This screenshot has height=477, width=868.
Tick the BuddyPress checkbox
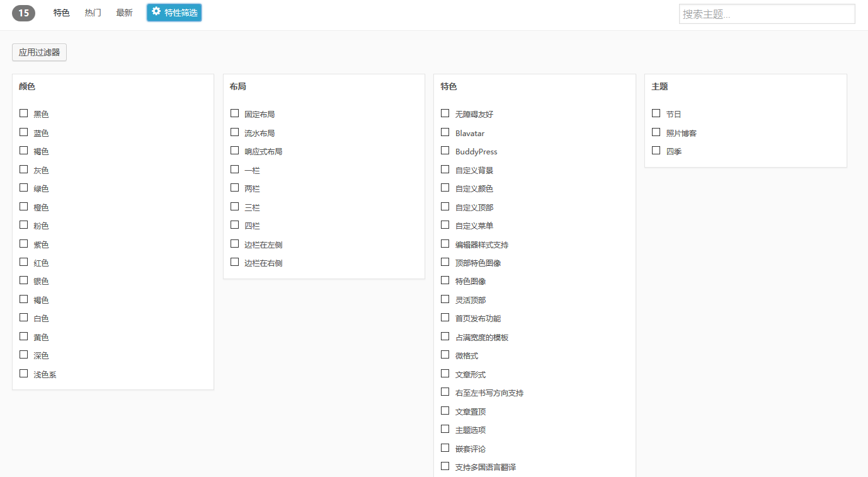coord(445,151)
